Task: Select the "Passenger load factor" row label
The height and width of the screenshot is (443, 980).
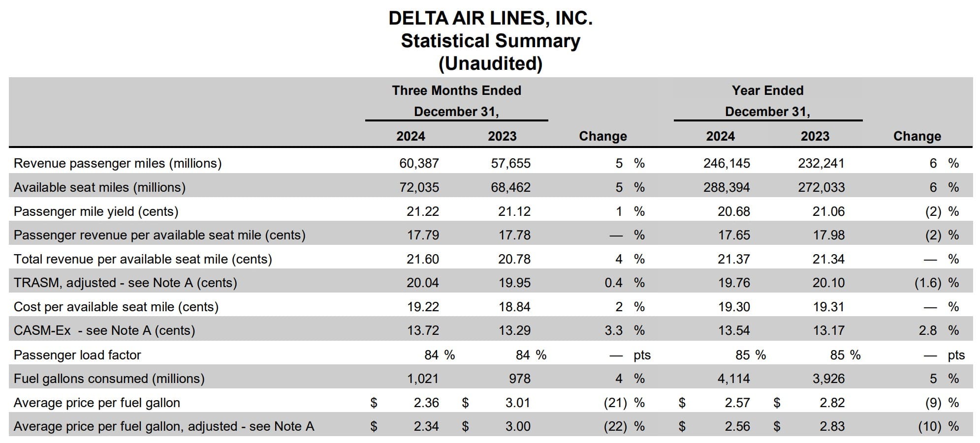Action: click(x=77, y=355)
